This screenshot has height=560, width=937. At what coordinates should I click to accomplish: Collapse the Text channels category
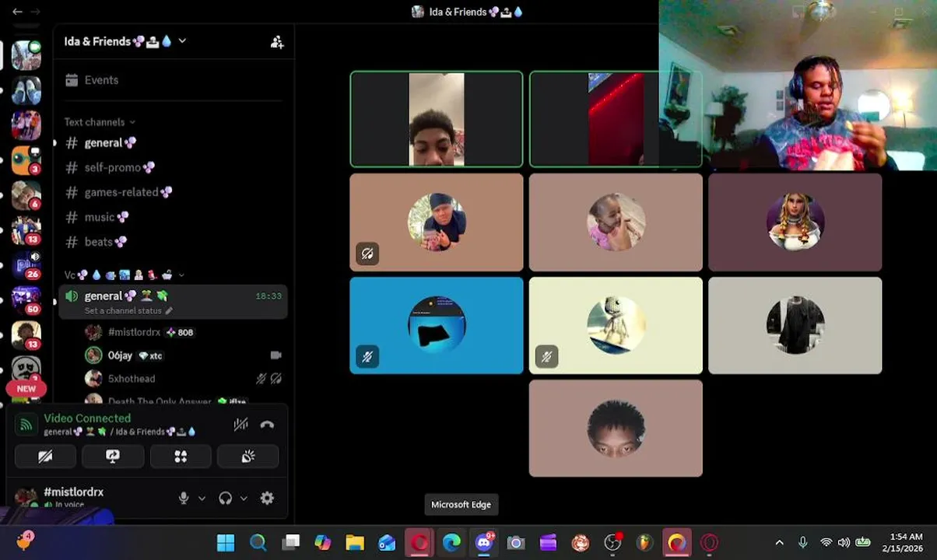coord(100,122)
